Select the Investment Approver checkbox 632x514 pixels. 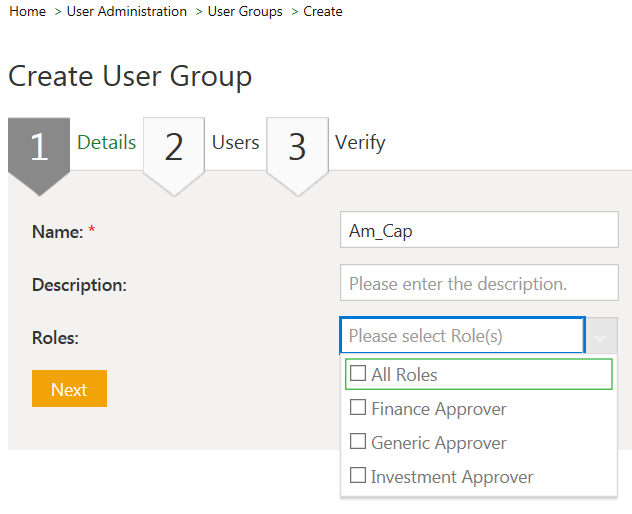click(x=358, y=476)
